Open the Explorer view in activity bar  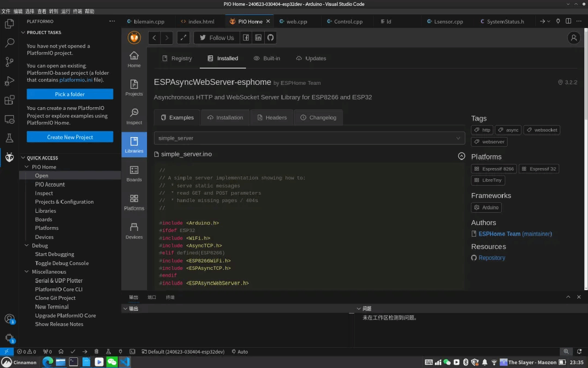coord(10,23)
